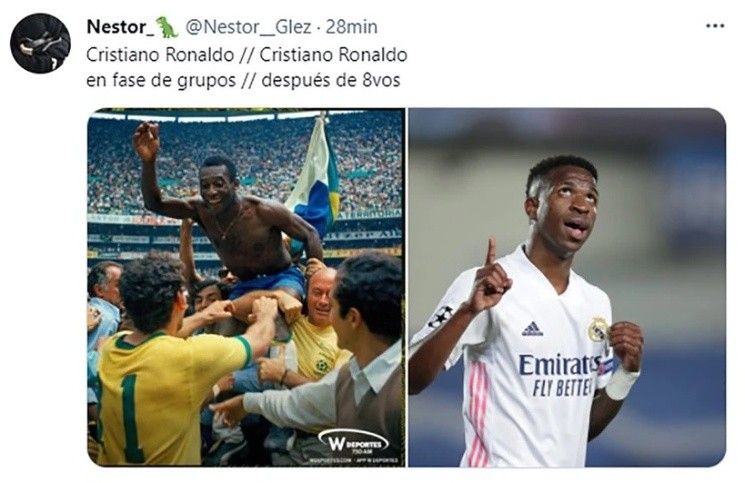The height and width of the screenshot is (483, 745).
Task: Click the second "Cristiano Ronaldo" text
Action: tap(334, 55)
